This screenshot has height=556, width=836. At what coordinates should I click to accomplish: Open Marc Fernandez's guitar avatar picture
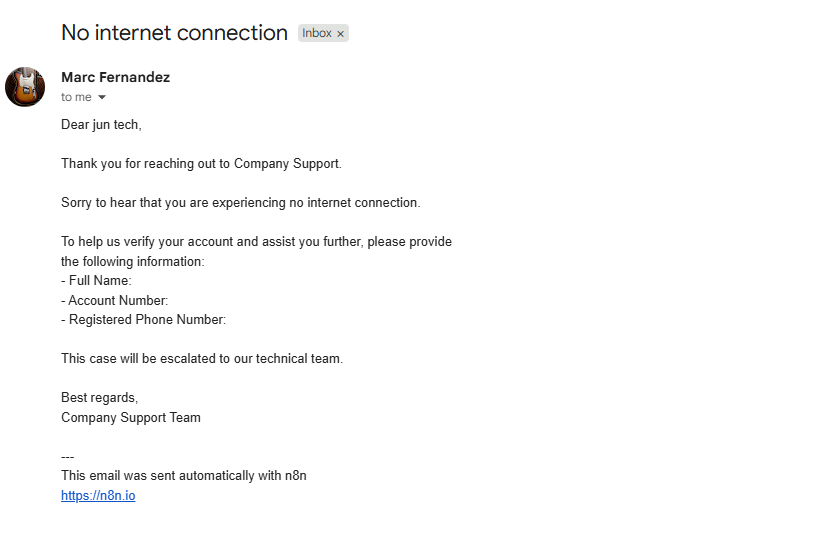pyautogui.click(x=25, y=87)
